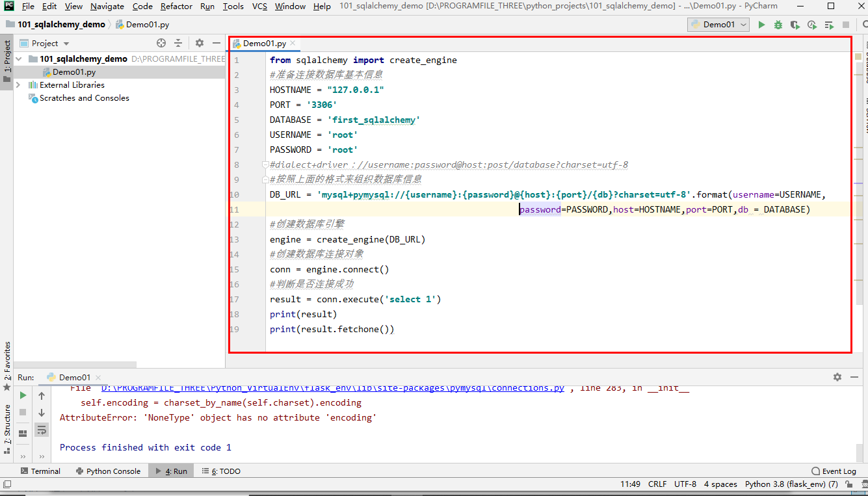Open the Window menu

pyautogui.click(x=290, y=6)
